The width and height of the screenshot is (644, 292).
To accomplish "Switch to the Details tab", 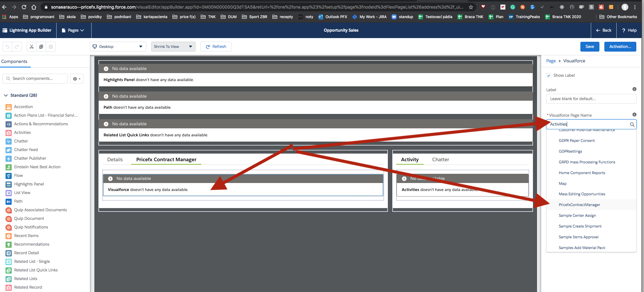I will pos(115,160).
